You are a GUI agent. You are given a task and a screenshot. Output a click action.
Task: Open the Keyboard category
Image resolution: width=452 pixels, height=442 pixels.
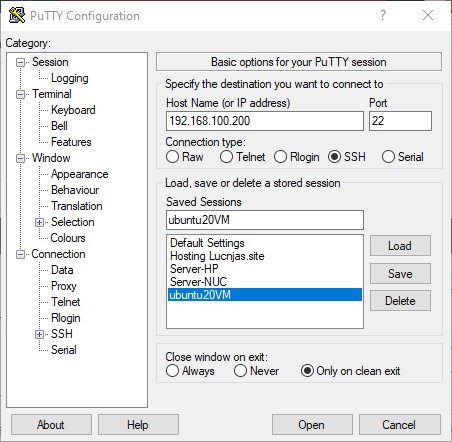click(73, 110)
